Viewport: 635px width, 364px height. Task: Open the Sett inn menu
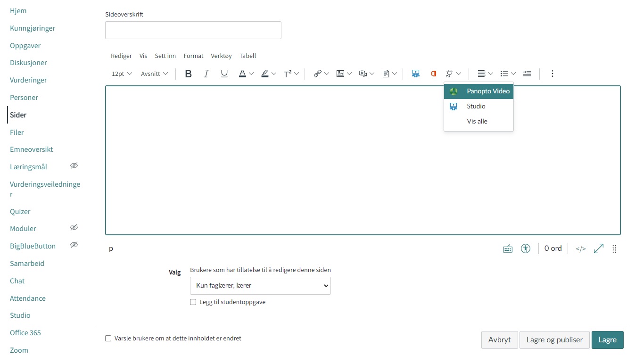(165, 56)
